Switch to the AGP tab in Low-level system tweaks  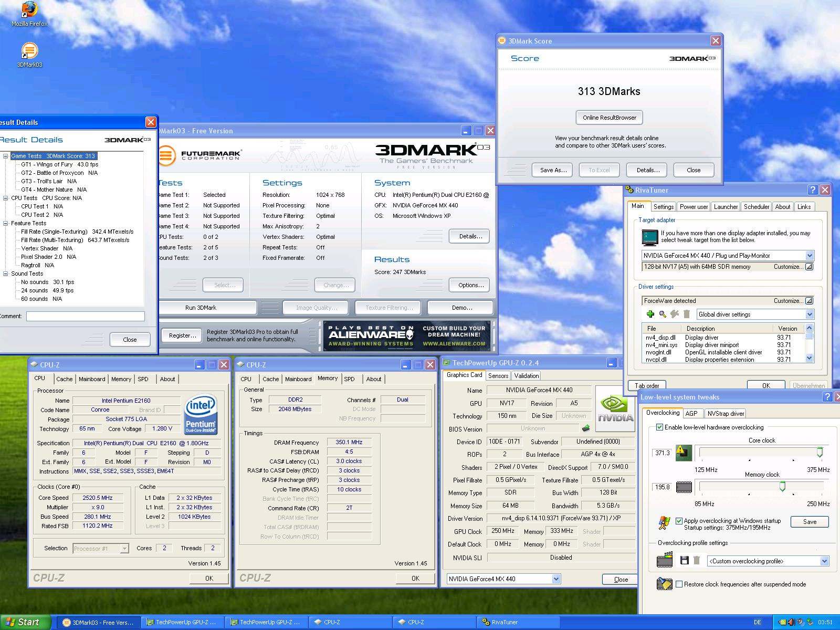point(691,414)
